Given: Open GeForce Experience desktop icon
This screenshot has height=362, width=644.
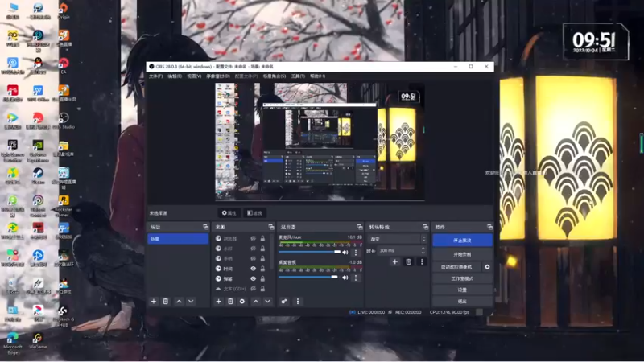Looking at the screenshot, I should (38, 150).
